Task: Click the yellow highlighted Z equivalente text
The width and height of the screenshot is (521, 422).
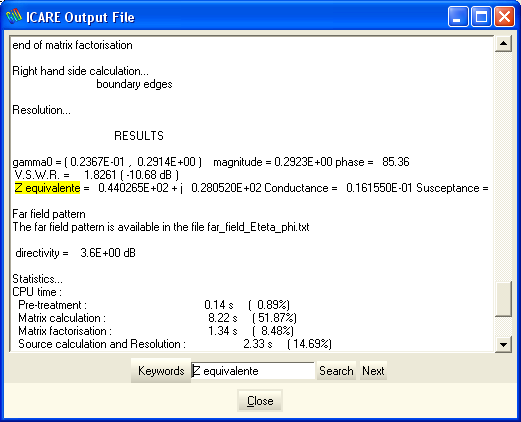Action: [47, 188]
